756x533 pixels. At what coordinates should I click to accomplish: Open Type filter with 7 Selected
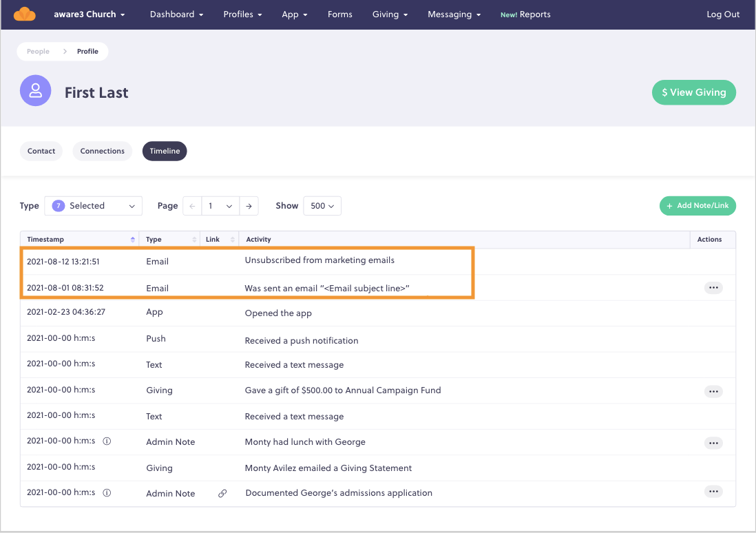pos(93,206)
